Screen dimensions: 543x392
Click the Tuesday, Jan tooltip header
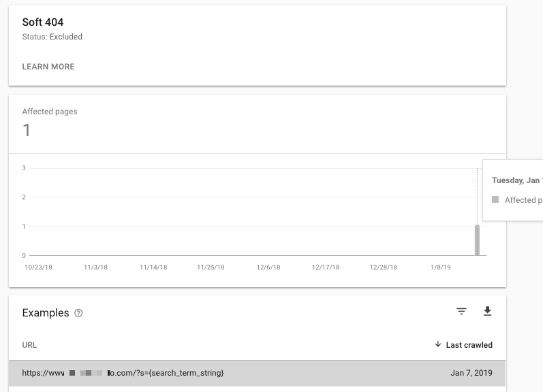click(x=516, y=180)
